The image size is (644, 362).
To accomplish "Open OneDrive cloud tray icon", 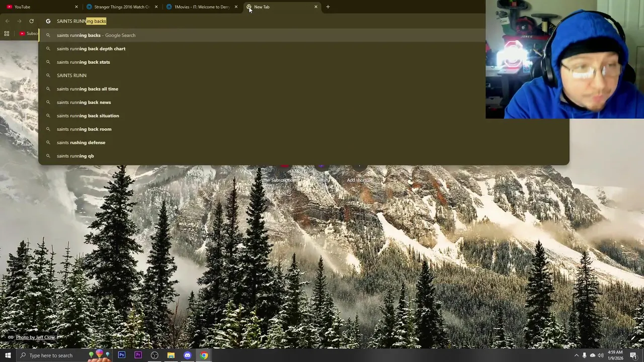I will click(x=592, y=355).
